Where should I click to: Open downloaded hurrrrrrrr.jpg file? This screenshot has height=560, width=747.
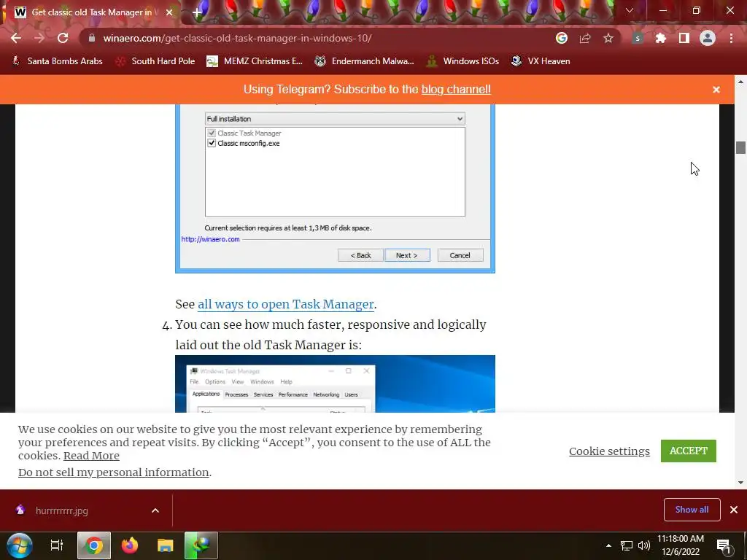(x=62, y=510)
